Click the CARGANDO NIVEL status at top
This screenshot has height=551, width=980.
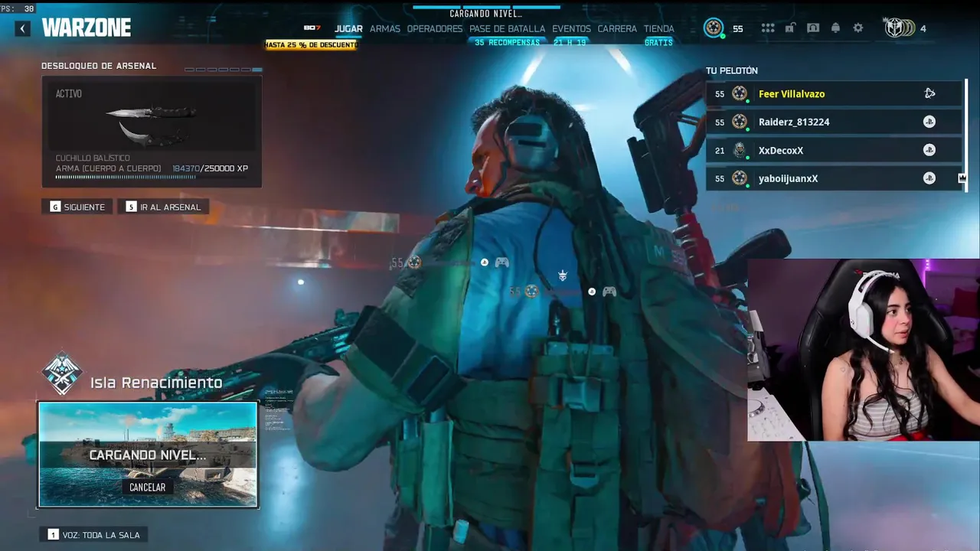click(485, 14)
